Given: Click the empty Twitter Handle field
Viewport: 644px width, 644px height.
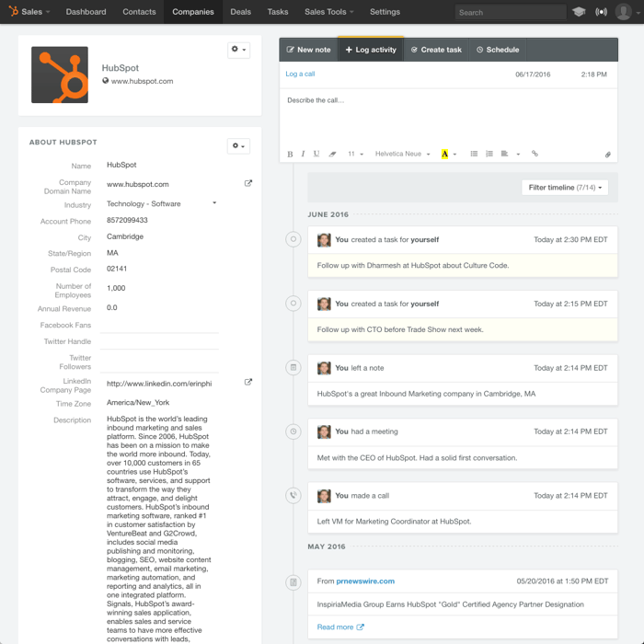Looking at the screenshot, I should (x=159, y=341).
